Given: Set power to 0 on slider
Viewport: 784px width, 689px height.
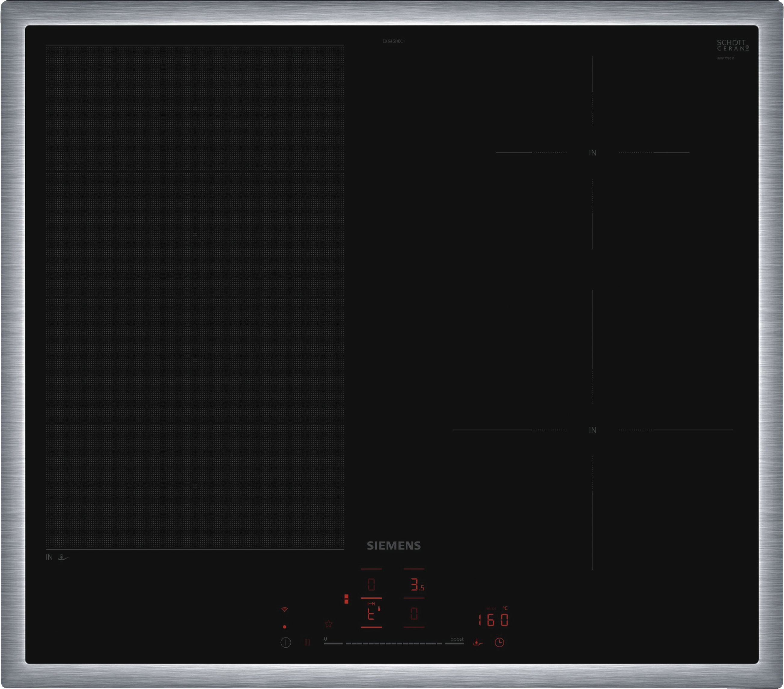Looking at the screenshot, I should (x=333, y=644).
